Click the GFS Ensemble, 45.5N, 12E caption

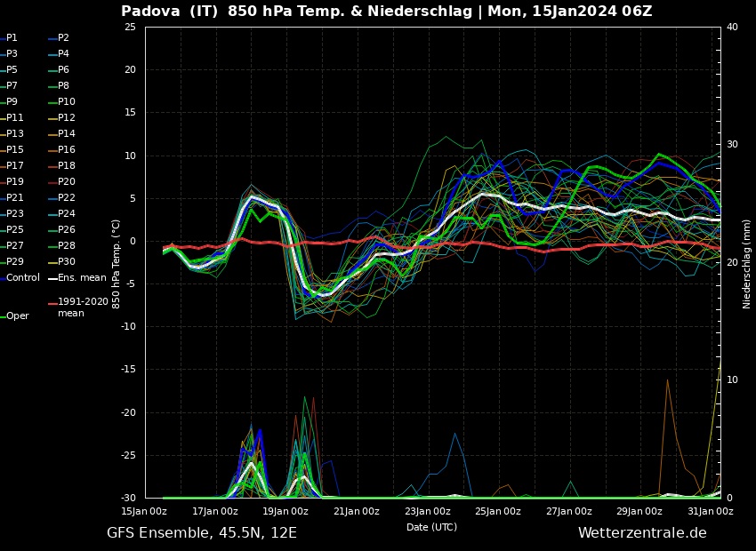[x=202, y=533]
